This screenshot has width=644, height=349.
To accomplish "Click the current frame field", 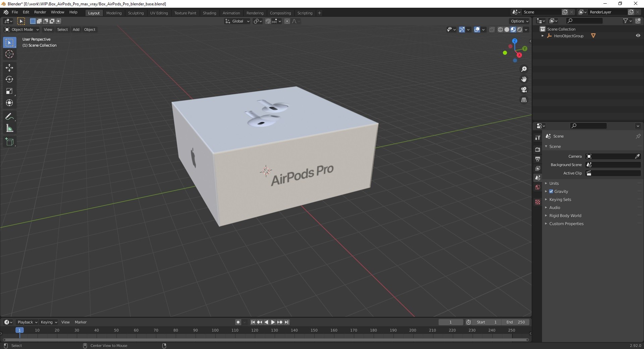I will (450, 322).
